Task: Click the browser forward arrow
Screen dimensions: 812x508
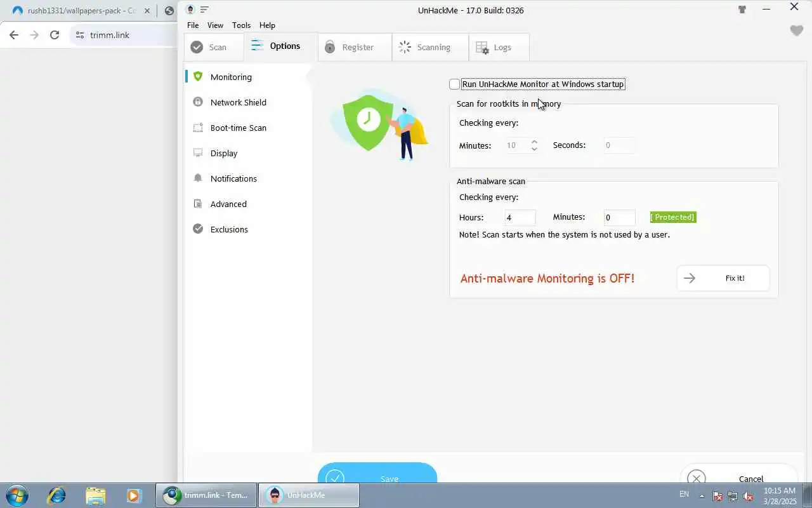Action: click(34, 35)
